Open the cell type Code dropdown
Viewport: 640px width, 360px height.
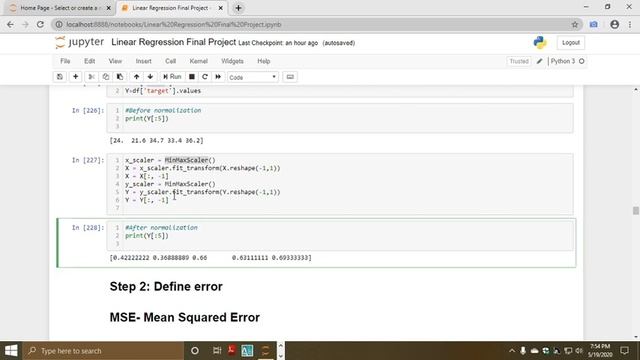(x=253, y=77)
